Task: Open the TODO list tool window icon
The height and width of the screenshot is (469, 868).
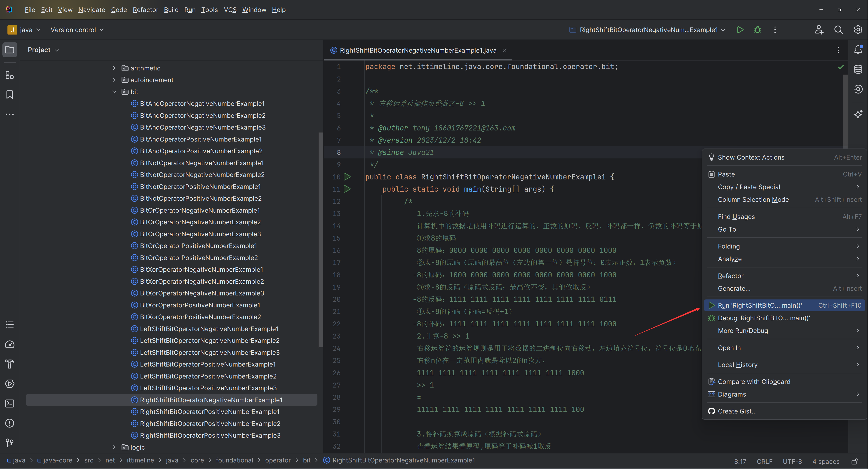Action: [10, 325]
